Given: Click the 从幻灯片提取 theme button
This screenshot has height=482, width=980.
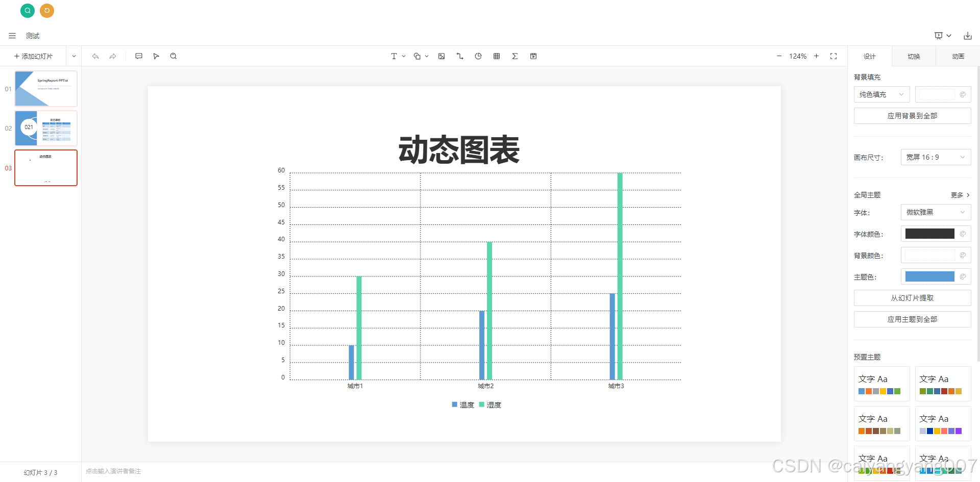Looking at the screenshot, I should [x=912, y=298].
